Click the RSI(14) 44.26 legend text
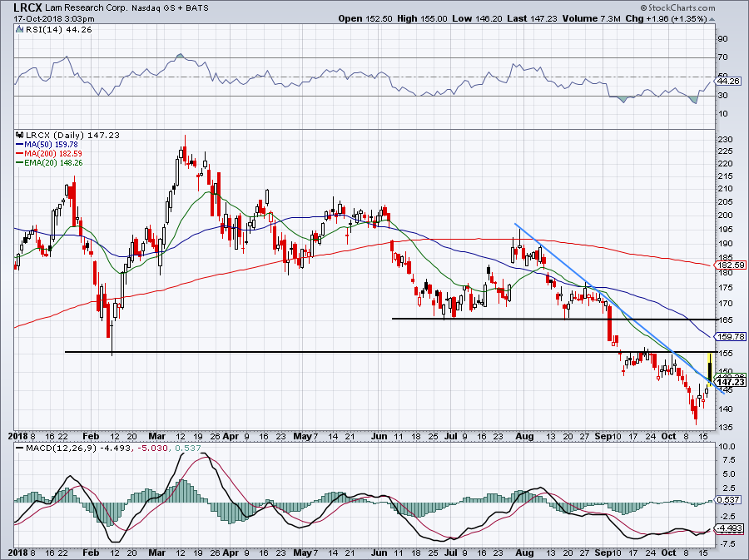The height and width of the screenshot is (560, 749). (x=59, y=30)
